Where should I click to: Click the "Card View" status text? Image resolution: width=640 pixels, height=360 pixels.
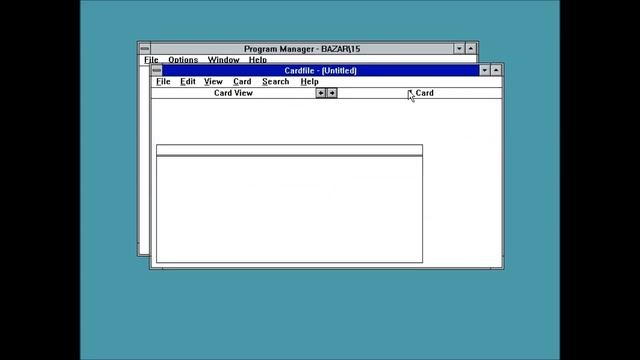pos(233,93)
